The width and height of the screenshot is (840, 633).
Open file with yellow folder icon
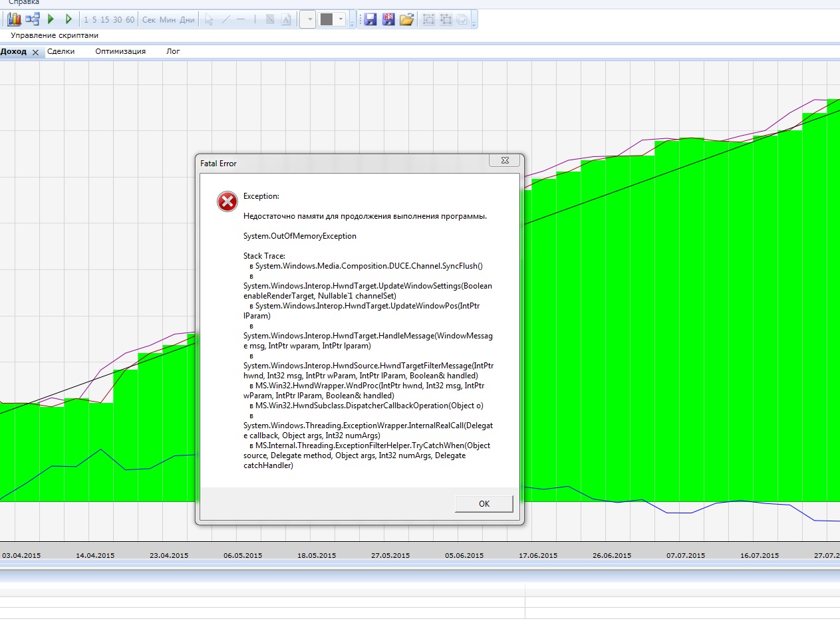(x=407, y=19)
